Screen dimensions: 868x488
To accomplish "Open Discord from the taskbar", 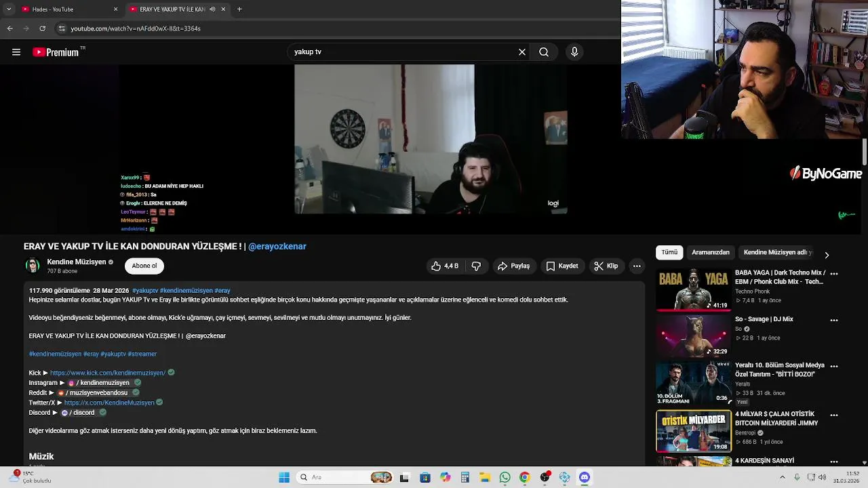I will (585, 477).
